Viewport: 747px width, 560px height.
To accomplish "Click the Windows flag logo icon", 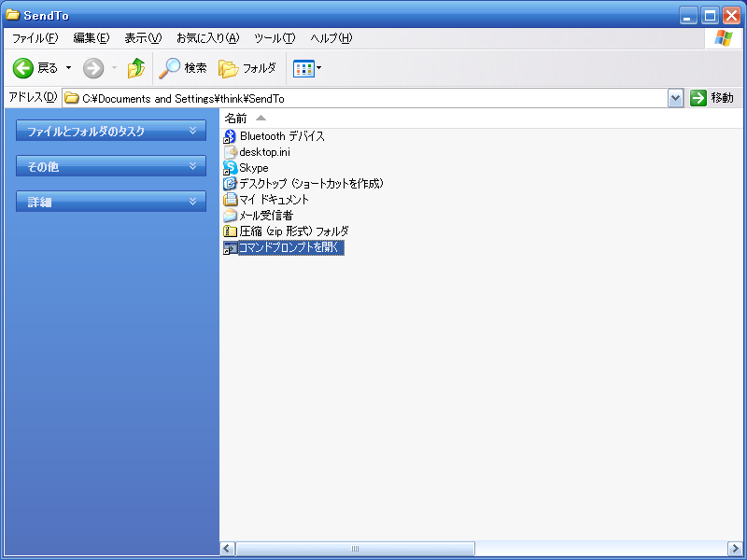I will click(x=723, y=38).
